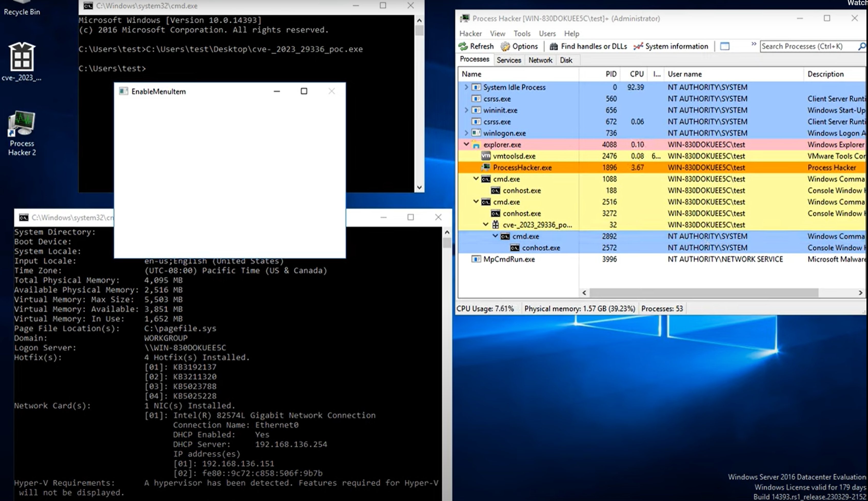The height and width of the screenshot is (501, 868).
Task: Open Options via gear icon
Action: click(x=505, y=46)
